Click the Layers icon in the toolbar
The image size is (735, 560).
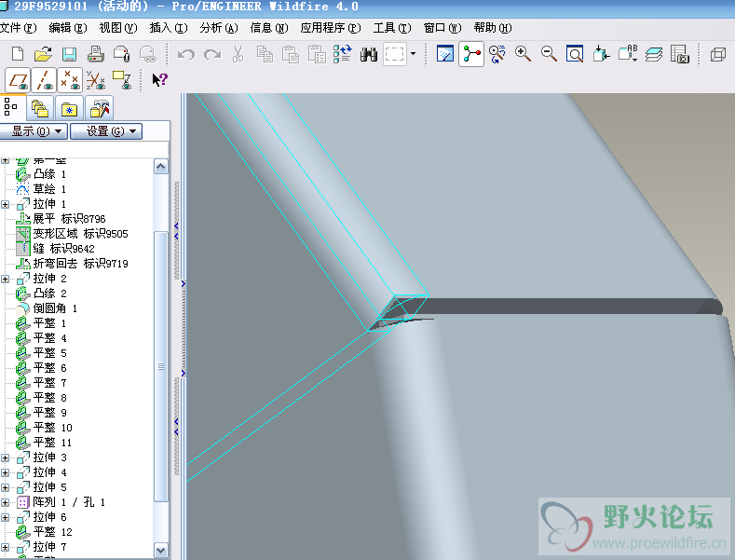click(654, 54)
